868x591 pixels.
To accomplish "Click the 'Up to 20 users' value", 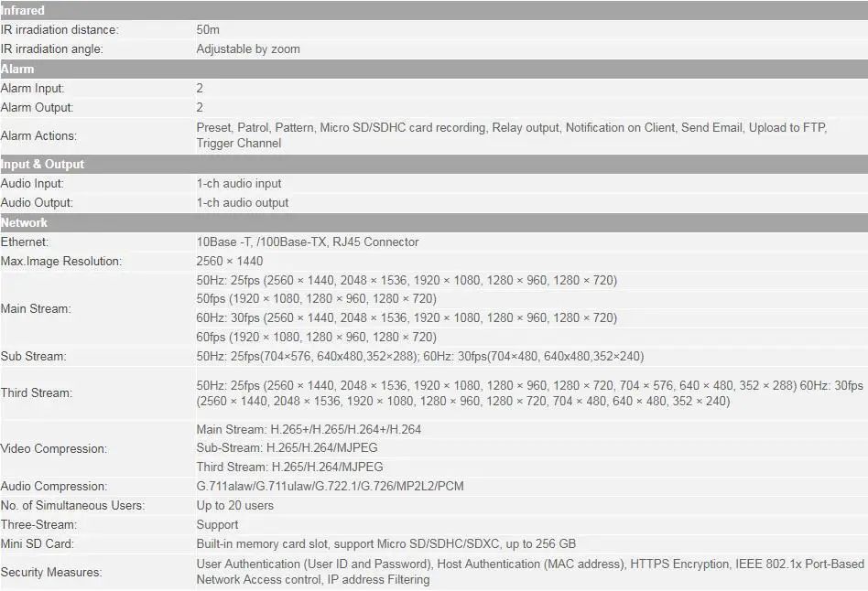I will tap(234, 506).
